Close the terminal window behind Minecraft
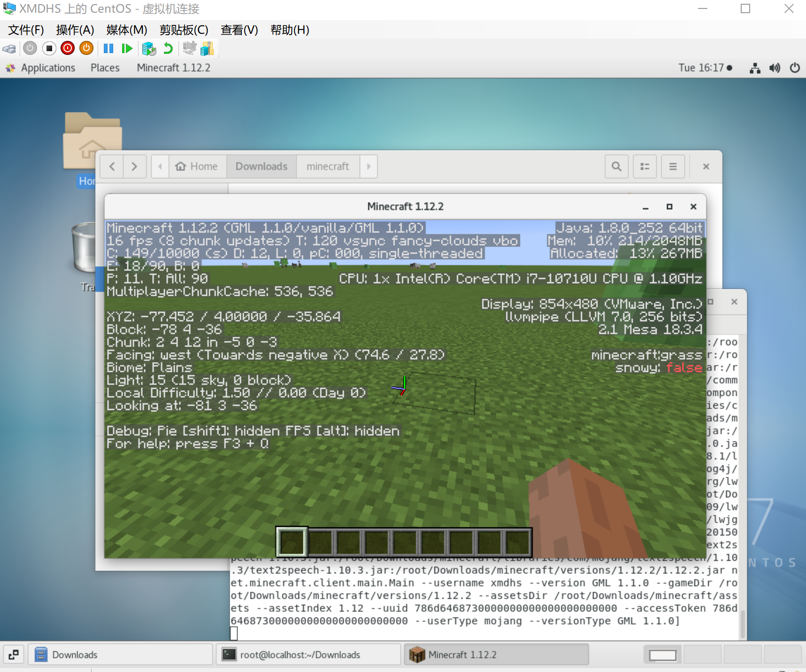 (735, 302)
